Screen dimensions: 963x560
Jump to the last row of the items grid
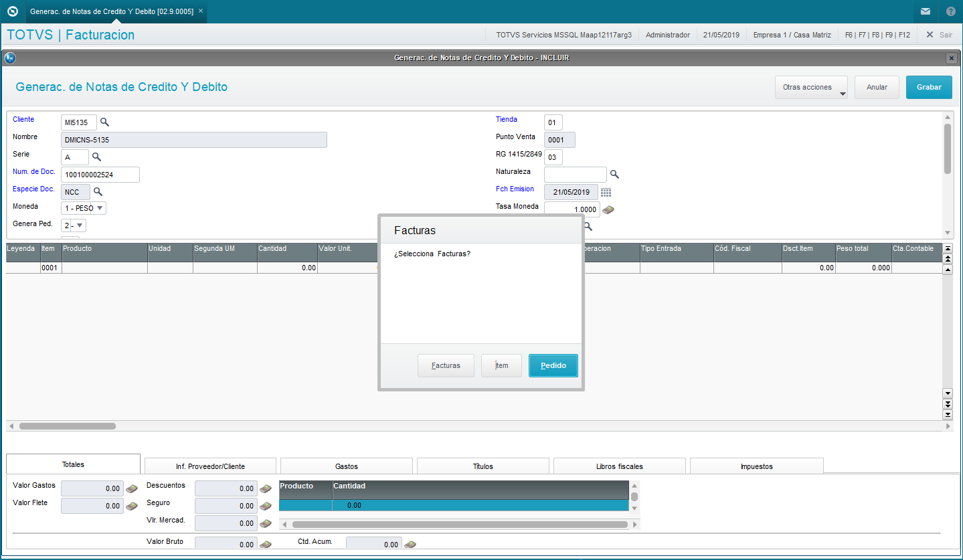pos(948,415)
